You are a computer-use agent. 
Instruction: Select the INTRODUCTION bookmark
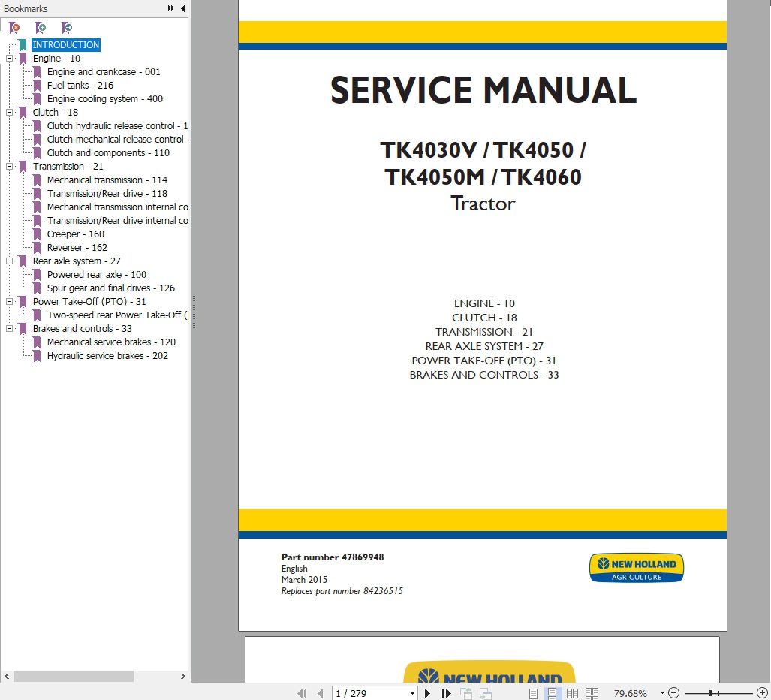click(x=66, y=44)
